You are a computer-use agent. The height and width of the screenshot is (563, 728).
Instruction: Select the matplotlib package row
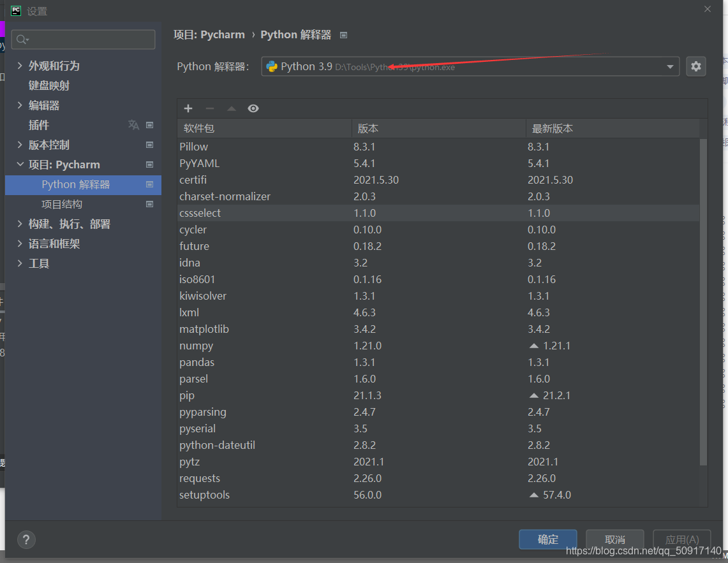tap(438, 329)
